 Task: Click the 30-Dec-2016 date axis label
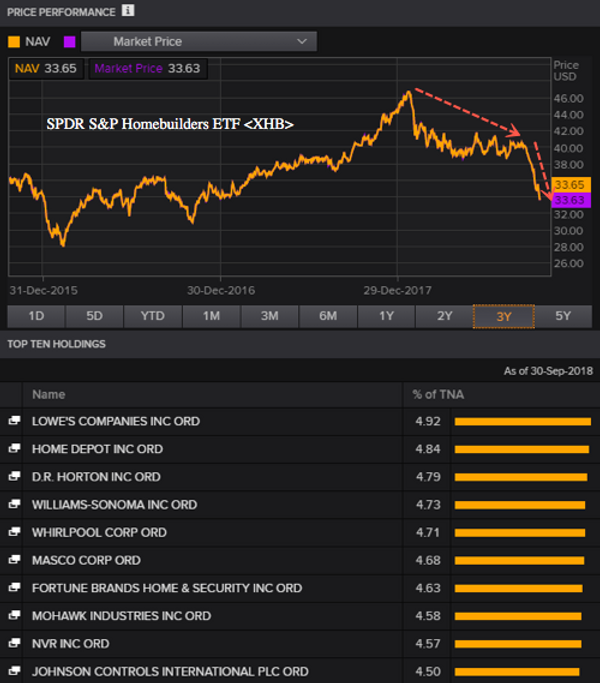pyautogui.click(x=221, y=291)
